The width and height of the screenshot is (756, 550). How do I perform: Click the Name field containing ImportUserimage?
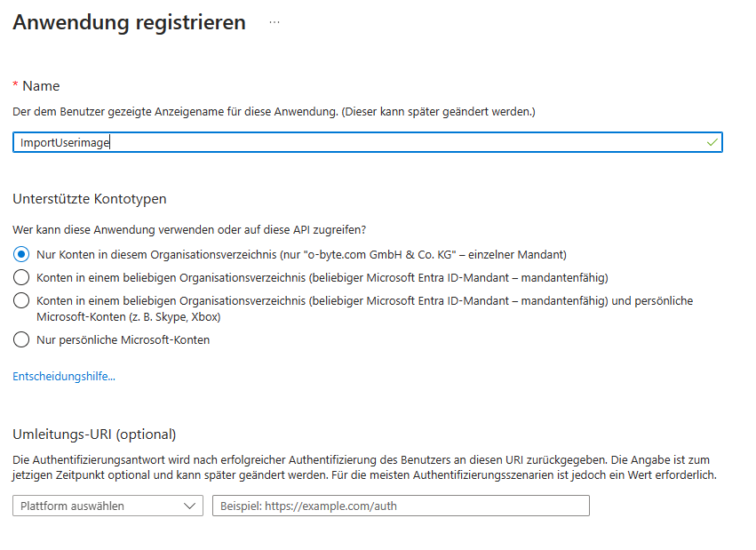coord(355,142)
